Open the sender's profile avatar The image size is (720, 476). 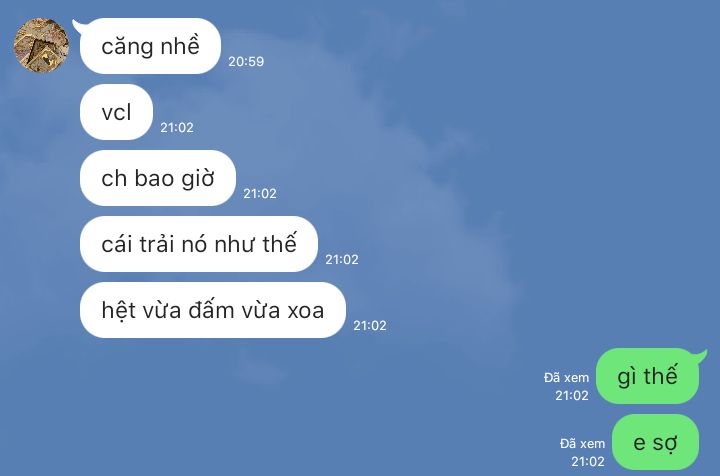pos(41,45)
